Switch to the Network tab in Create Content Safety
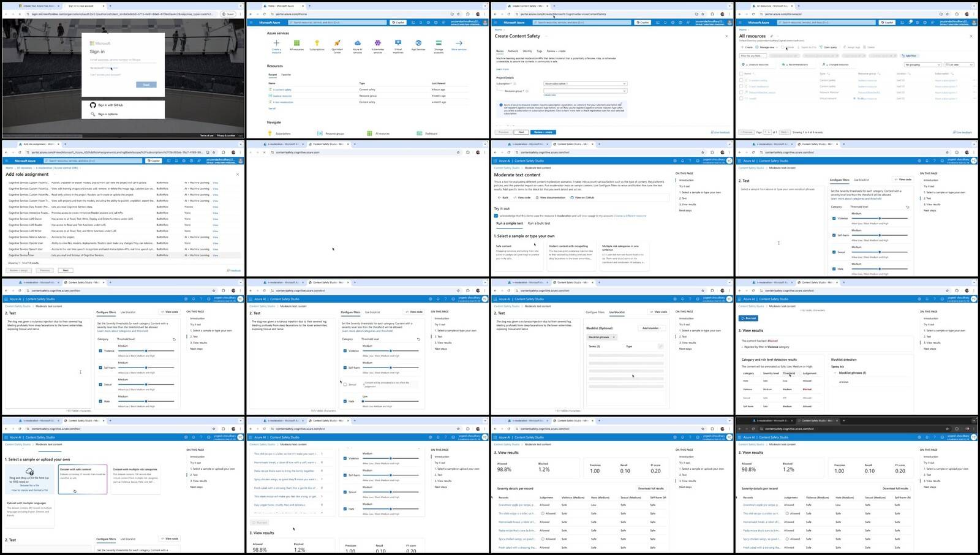980x555 pixels. click(x=513, y=51)
